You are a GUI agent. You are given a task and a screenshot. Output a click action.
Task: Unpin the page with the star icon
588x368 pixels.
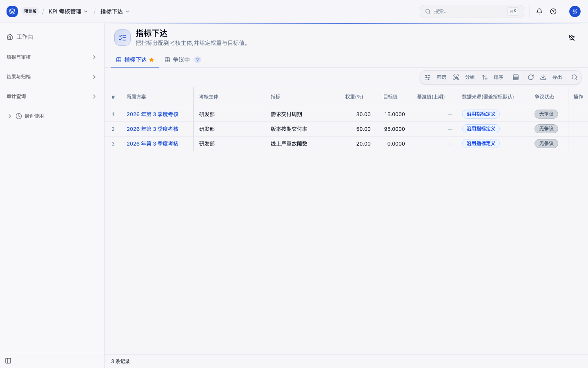pyautogui.click(x=572, y=38)
